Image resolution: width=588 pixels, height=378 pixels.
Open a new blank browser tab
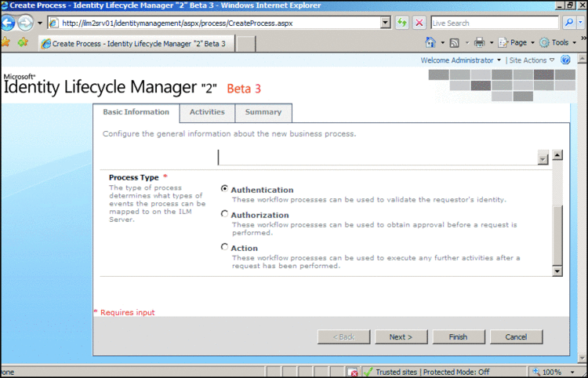click(x=246, y=44)
